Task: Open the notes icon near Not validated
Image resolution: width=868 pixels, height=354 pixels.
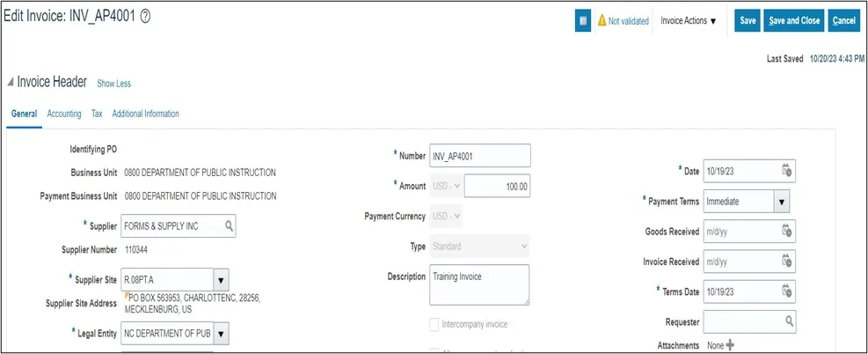Action: point(582,20)
